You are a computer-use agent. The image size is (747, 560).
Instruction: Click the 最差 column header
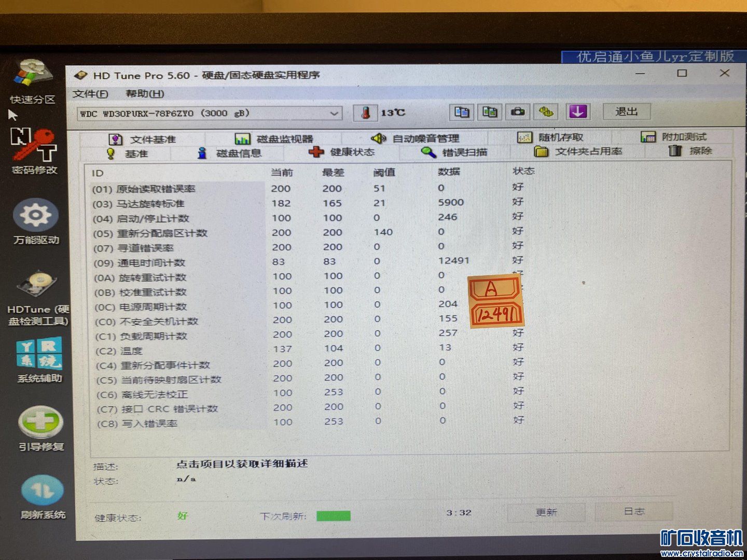(333, 172)
